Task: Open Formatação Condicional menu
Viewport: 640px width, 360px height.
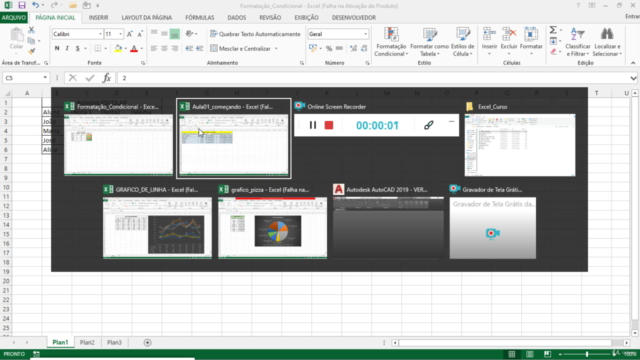Action: point(391,42)
